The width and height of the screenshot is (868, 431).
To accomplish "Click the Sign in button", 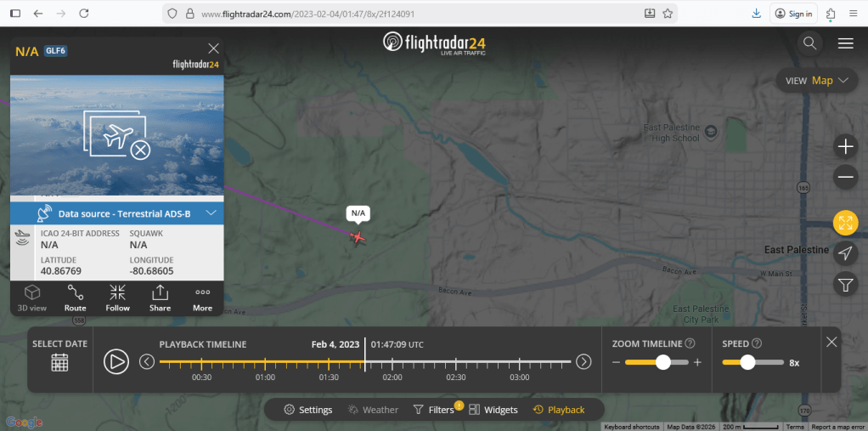I will pos(794,14).
